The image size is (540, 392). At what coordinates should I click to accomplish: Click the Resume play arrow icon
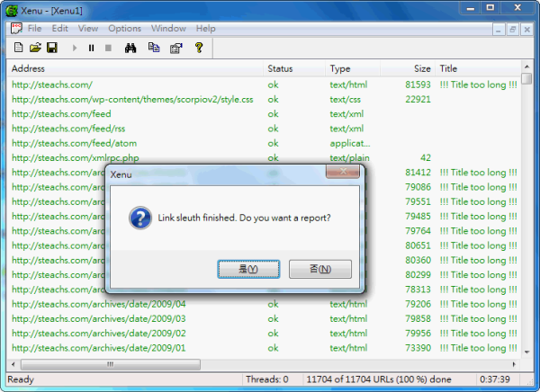[75, 48]
